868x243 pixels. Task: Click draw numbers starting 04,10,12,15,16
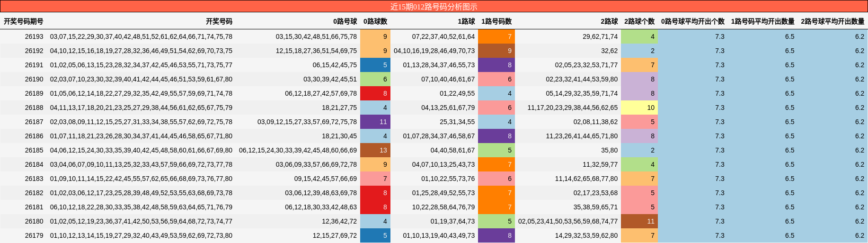pyautogui.click(x=141, y=51)
